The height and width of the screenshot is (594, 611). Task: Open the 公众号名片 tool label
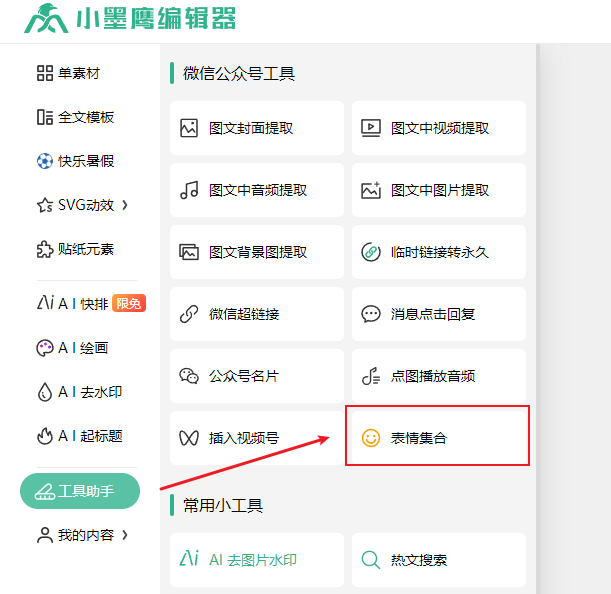click(244, 376)
